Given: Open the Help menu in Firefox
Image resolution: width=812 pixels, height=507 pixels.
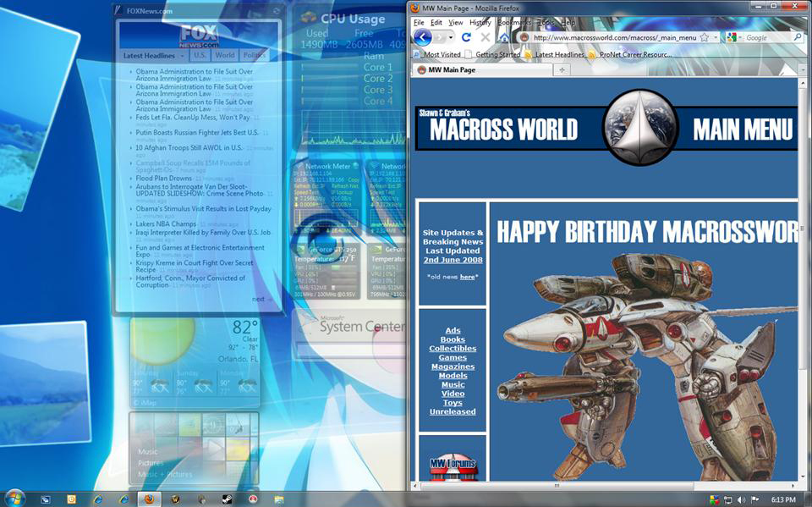Looking at the screenshot, I should (568, 22).
